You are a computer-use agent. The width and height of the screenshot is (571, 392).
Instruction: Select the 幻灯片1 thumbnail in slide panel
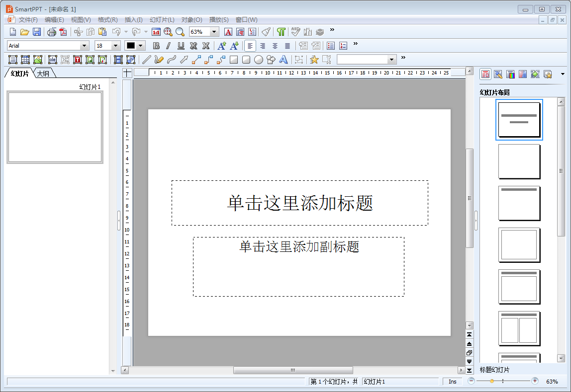[55, 127]
